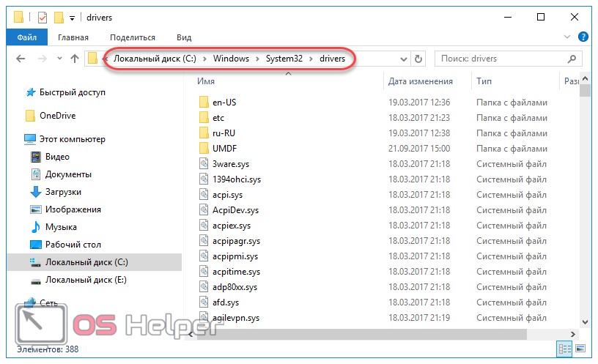Select the UMDF folder icon
This screenshot has height=364, width=598.
click(x=204, y=148)
